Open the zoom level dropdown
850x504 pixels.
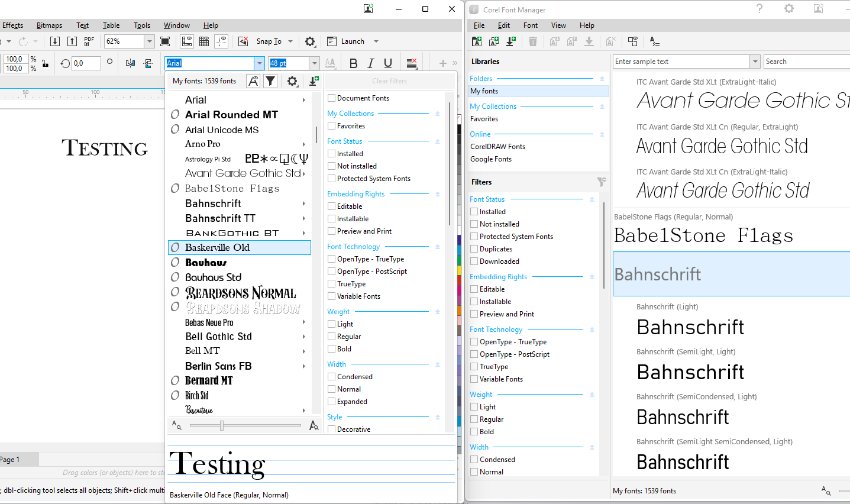click(x=150, y=41)
